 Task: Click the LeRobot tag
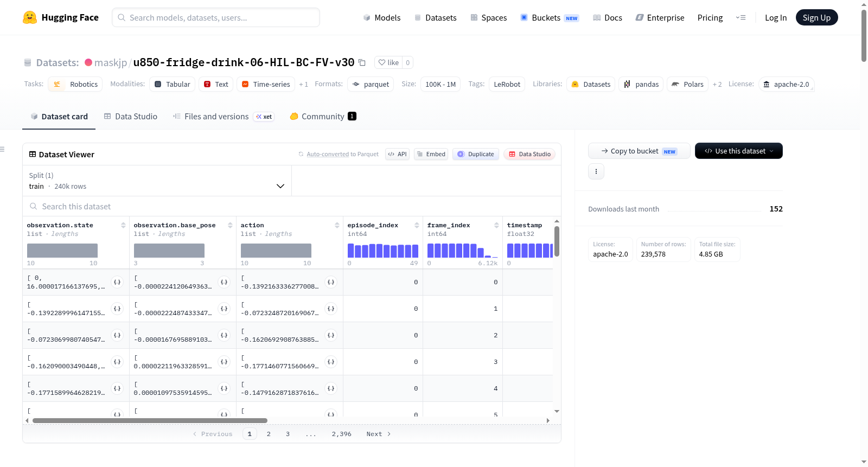click(x=507, y=84)
